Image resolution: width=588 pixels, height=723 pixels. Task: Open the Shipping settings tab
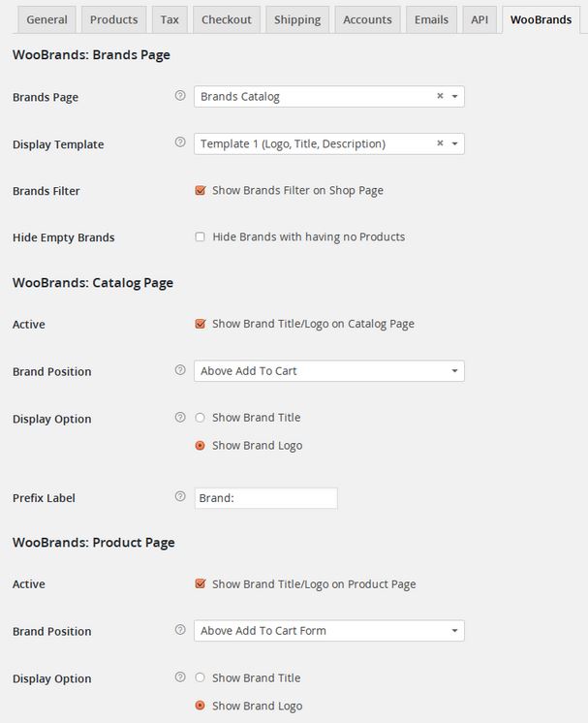point(297,19)
